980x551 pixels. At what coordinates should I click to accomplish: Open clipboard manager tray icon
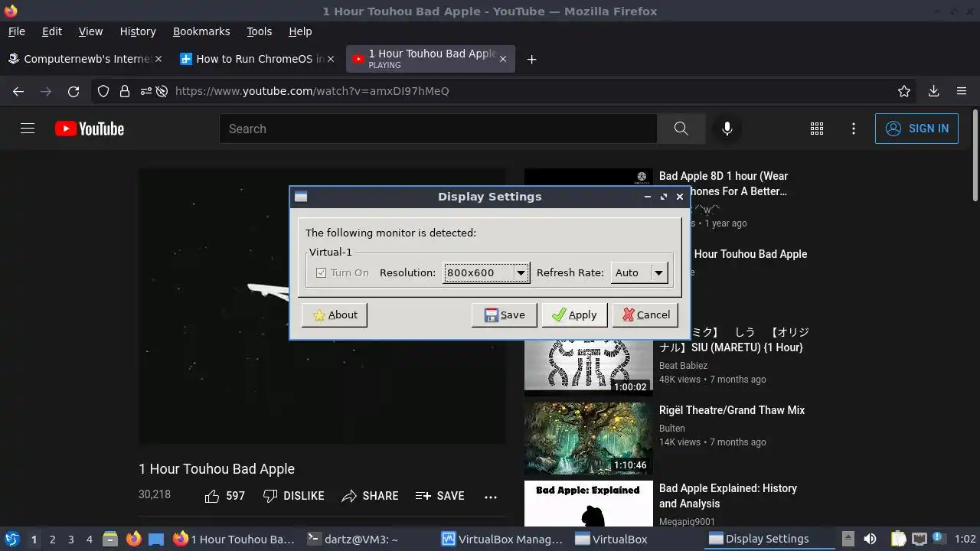(898, 539)
